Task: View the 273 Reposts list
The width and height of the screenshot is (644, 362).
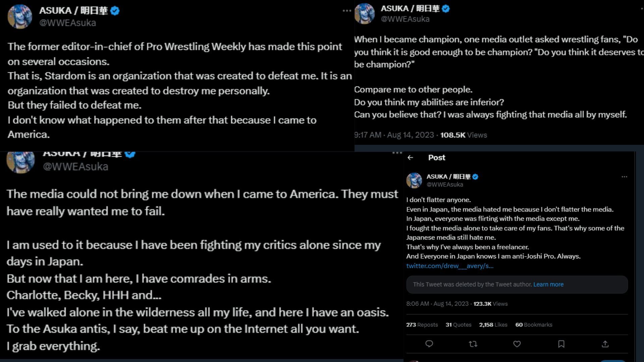Action: 422,324
